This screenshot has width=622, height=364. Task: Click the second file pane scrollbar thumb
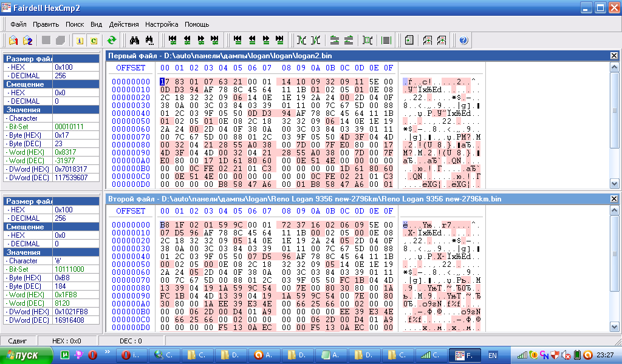click(614, 254)
